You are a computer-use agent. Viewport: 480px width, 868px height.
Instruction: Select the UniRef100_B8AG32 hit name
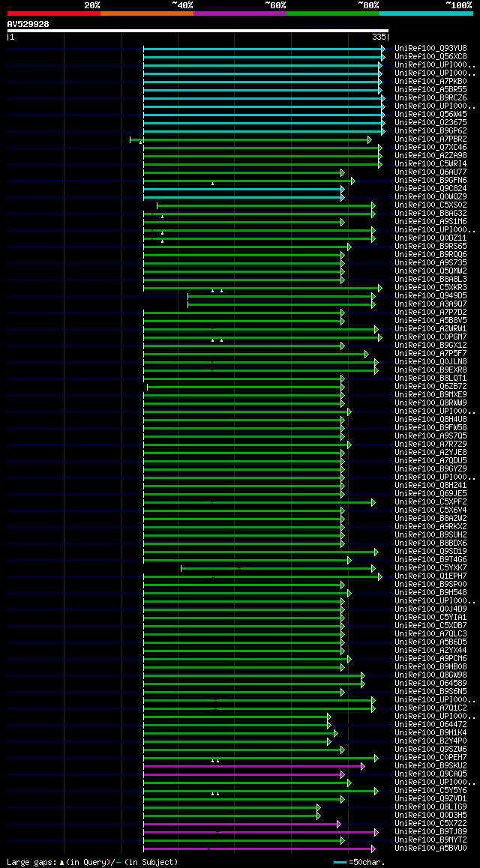(x=430, y=214)
